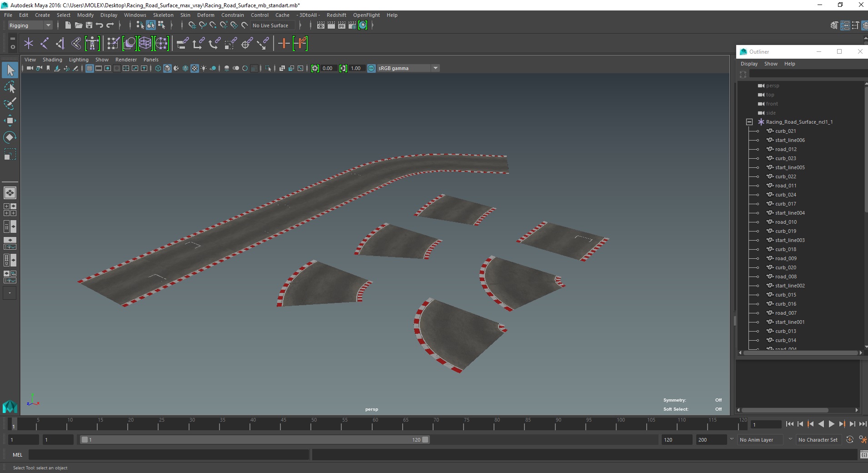Open the viewport Shading menu

click(52, 60)
